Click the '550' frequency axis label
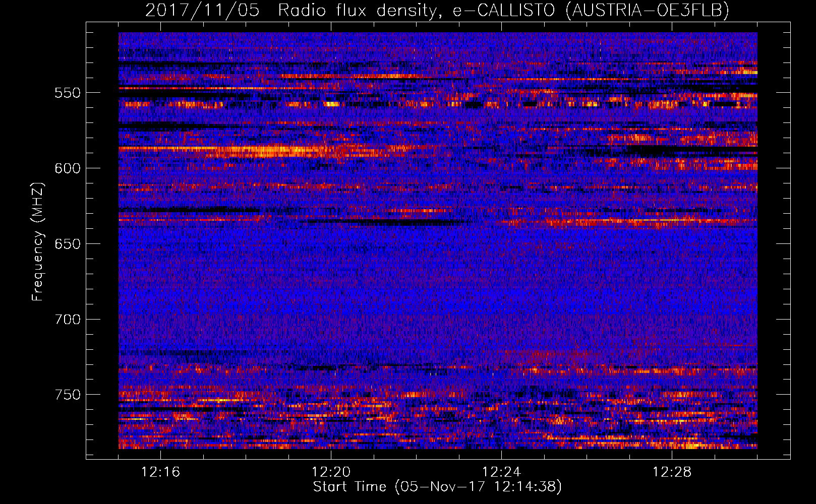 (68, 93)
